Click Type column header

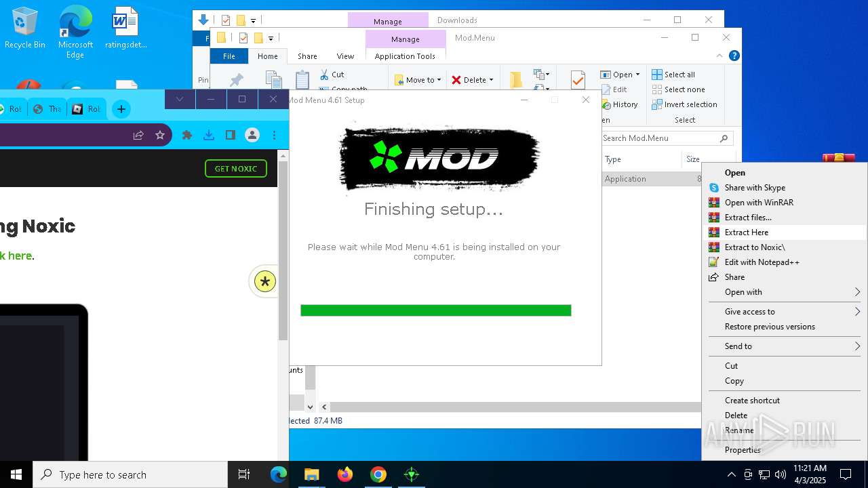[612, 159]
